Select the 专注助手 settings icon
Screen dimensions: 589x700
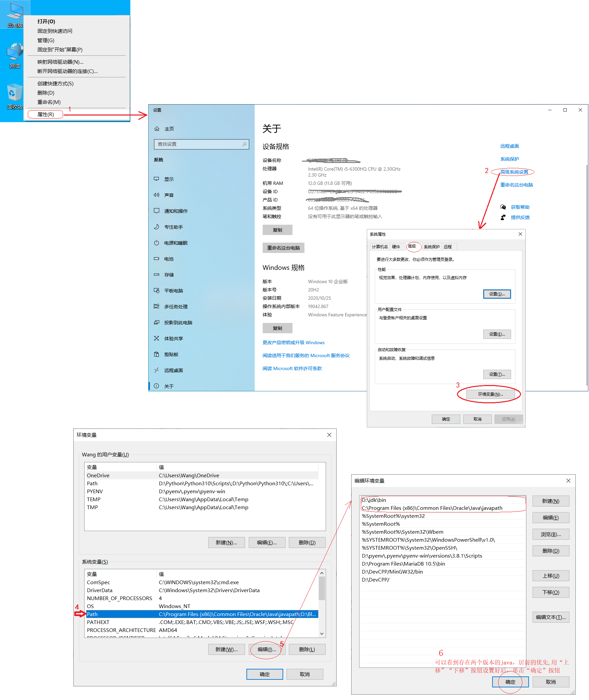[173, 227]
